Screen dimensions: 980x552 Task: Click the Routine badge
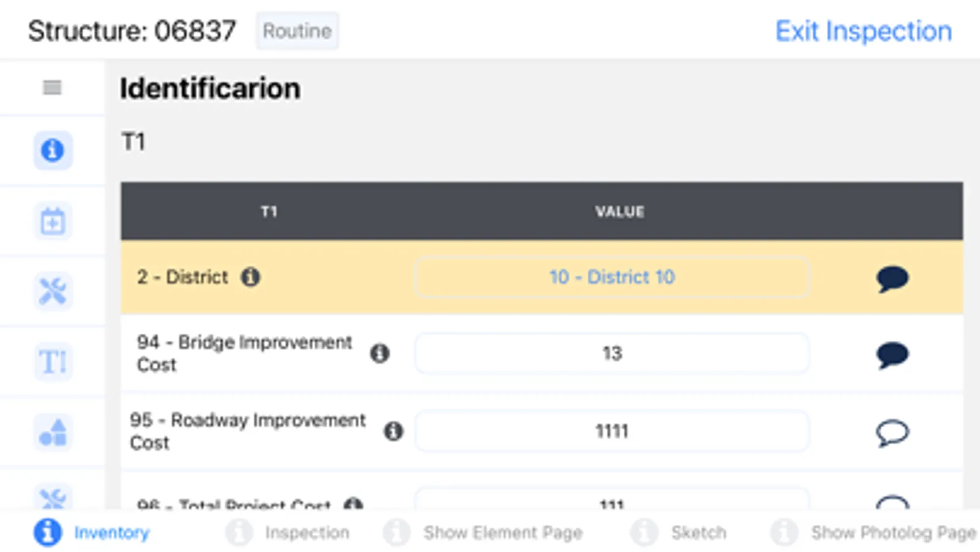(x=297, y=31)
